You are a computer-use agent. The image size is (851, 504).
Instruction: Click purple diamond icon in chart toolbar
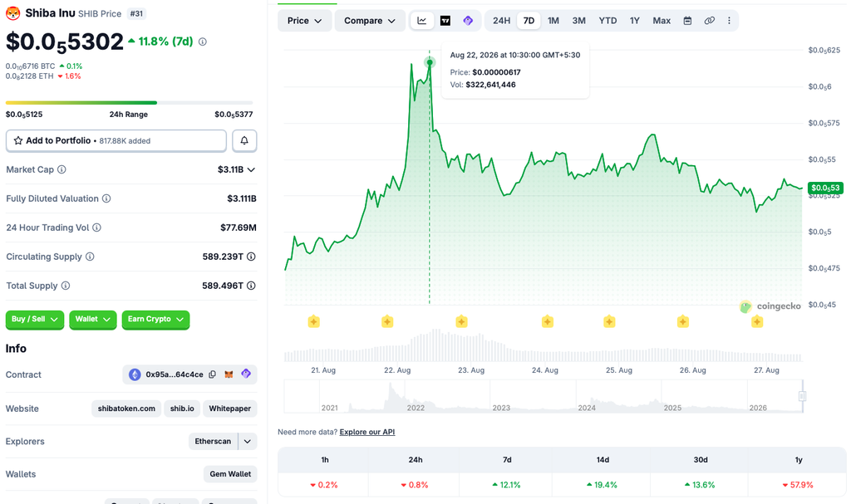click(x=468, y=21)
